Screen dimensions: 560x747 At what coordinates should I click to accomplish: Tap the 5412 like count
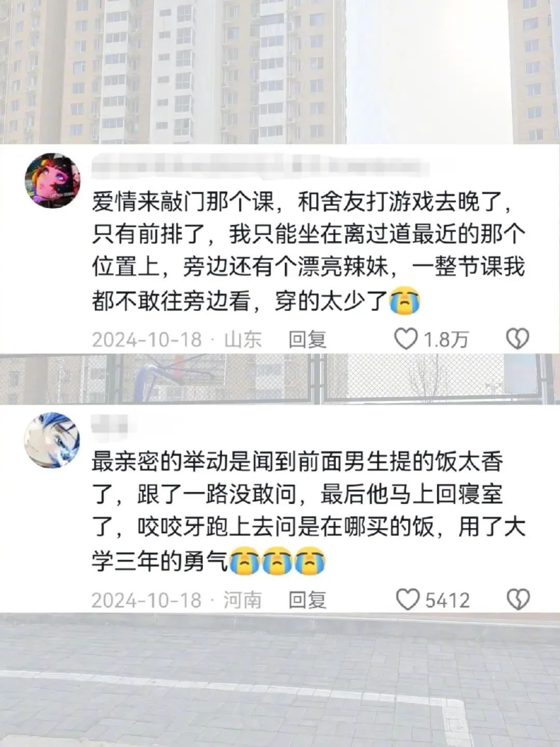[447, 600]
